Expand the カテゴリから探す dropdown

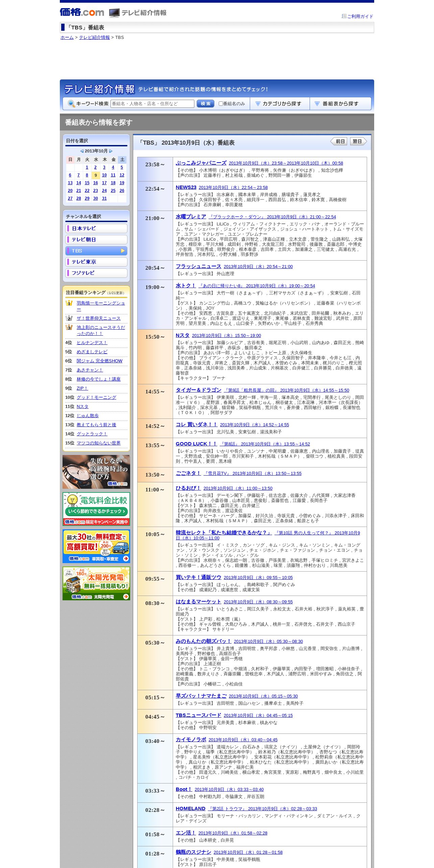280,104
